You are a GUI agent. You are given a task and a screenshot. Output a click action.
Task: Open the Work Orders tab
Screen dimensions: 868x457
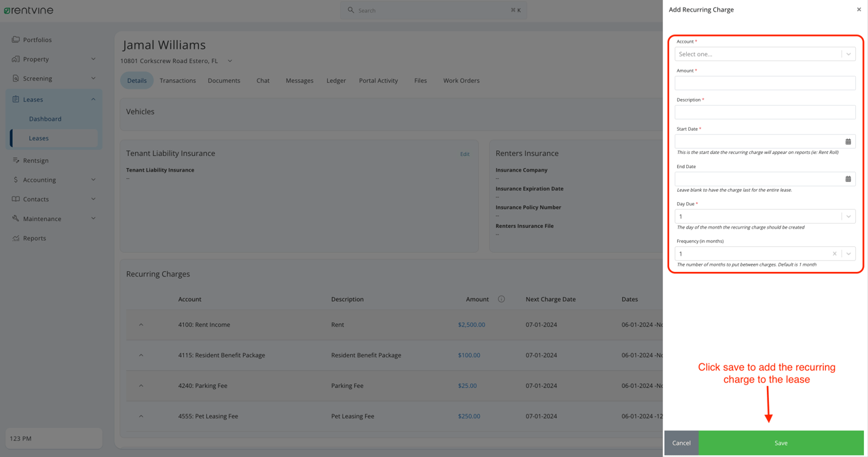[x=461, y=80]
